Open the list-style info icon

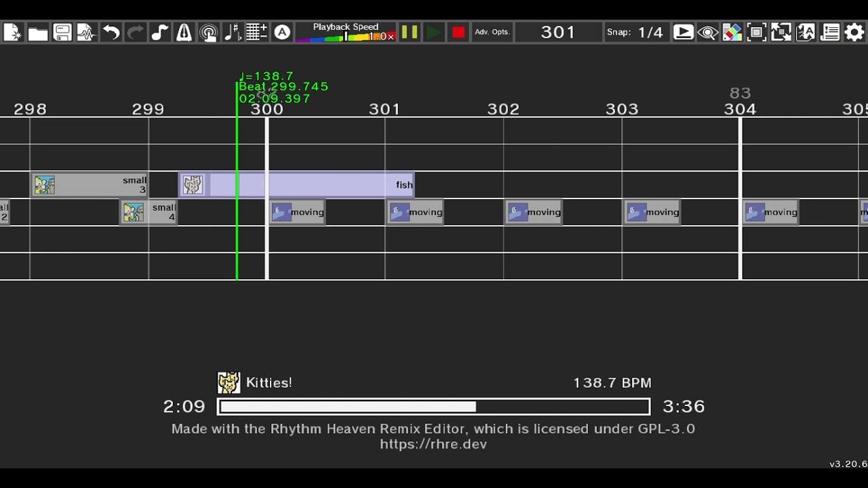[x=830, y=33]
